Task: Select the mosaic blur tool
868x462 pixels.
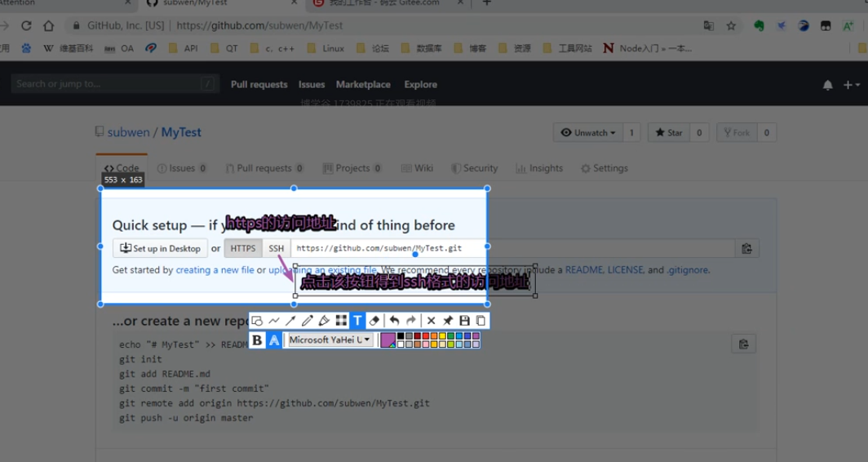Action: tap(341, 321)
